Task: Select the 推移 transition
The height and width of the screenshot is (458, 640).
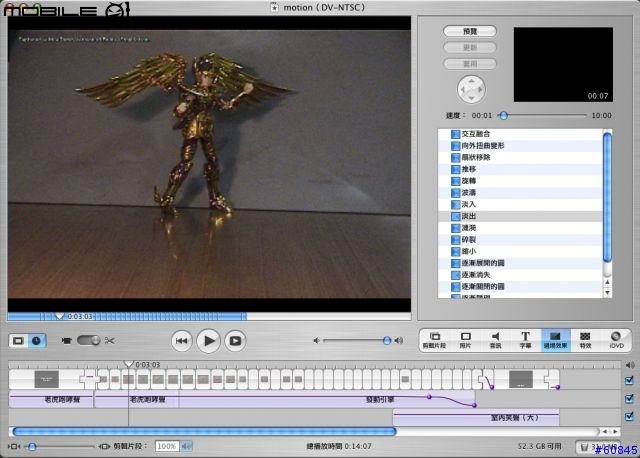Action: tap(520, 169)
